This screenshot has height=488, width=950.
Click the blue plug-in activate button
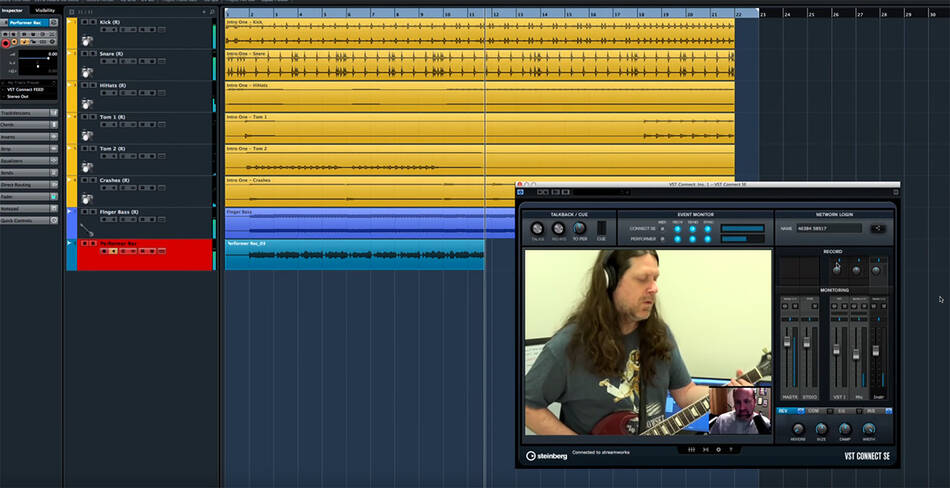click(520, 192)
